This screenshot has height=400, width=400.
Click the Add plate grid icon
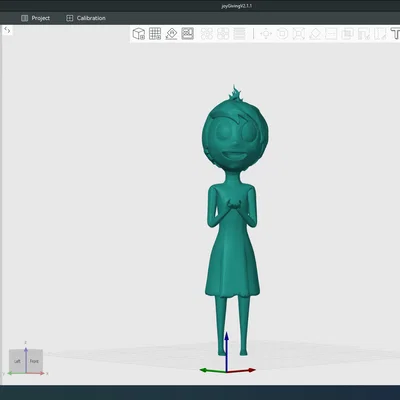(155, 34)
